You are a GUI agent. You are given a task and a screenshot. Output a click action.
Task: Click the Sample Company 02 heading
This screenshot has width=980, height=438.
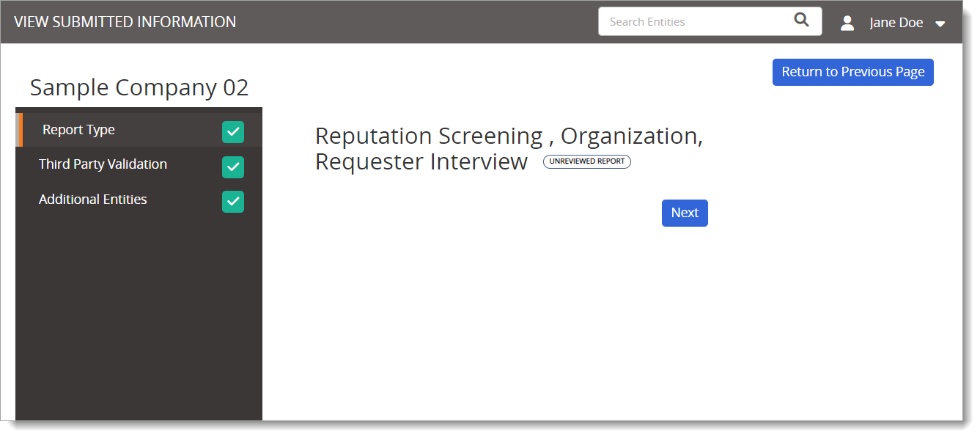click(139, 88)
